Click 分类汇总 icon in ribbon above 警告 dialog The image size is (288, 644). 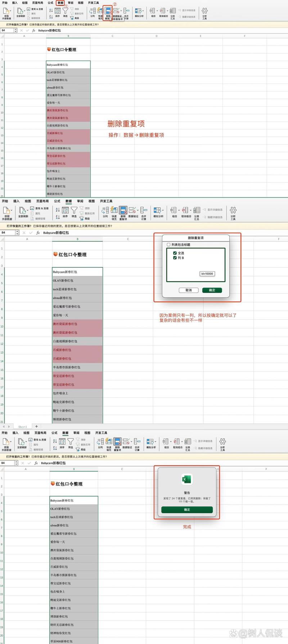click(x=188, y=442)
